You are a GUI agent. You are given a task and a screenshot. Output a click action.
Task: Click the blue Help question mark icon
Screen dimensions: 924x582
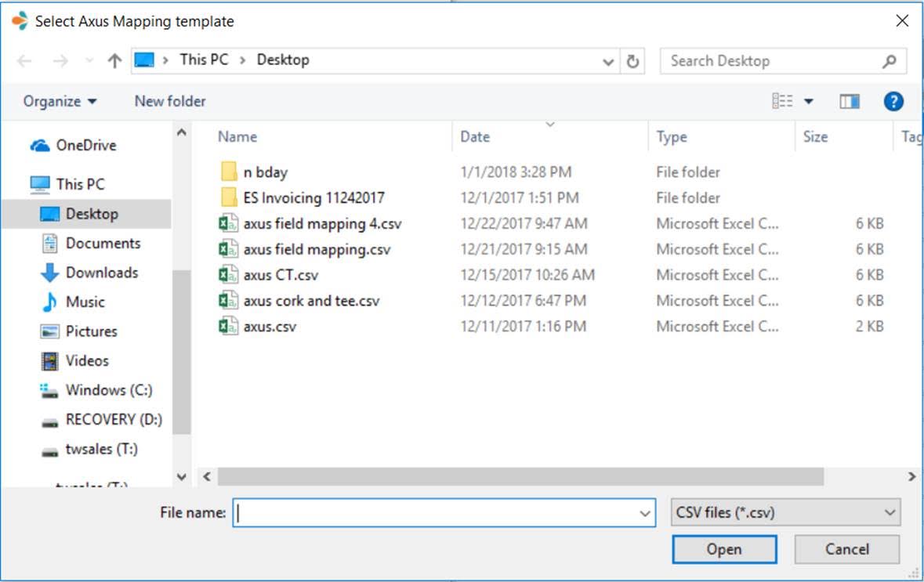[x=893, y=101]
